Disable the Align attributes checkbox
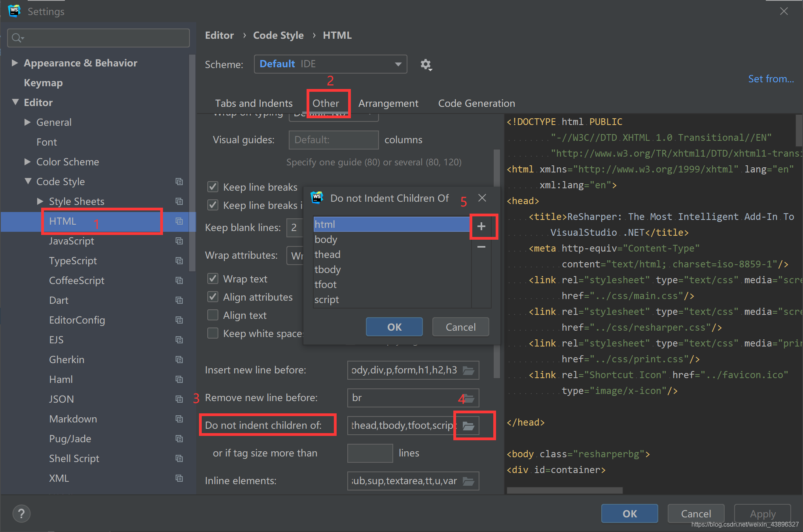Viewport: 803px width, 532px height. [213, 297]
